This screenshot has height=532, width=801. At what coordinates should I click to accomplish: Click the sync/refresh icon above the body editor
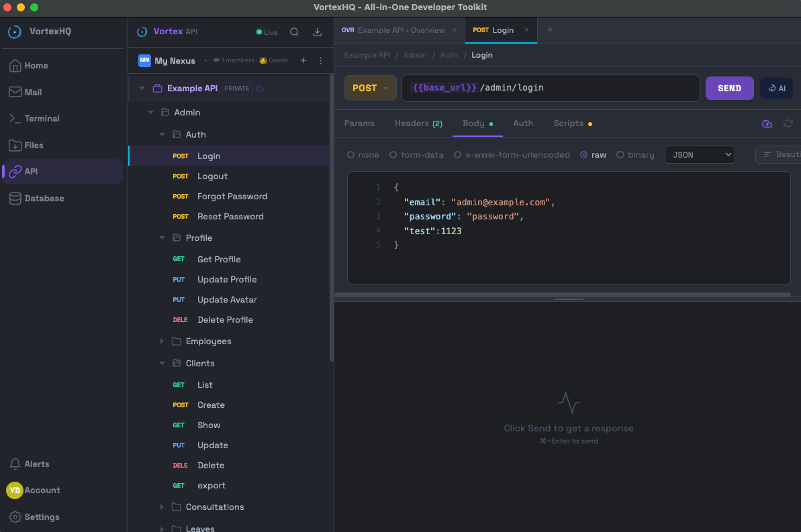tap(788, 123)
